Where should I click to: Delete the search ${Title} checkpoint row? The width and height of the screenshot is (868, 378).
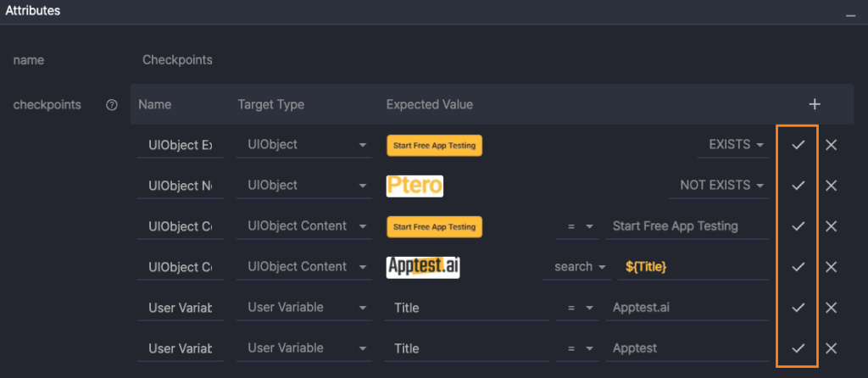(x=831, y=267)
